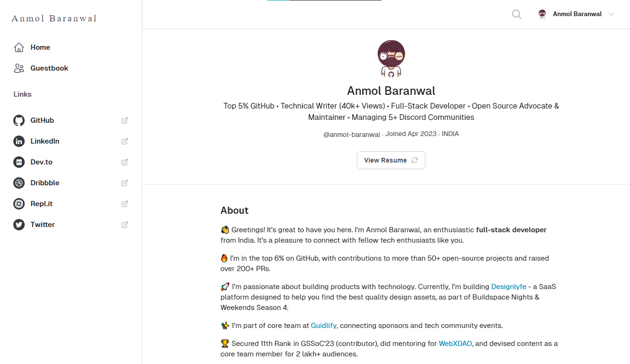The height and width of the screenshot is (364, 630).
Task: Click the Anmol Baranwal site title logo
Action: coord(54,18)
